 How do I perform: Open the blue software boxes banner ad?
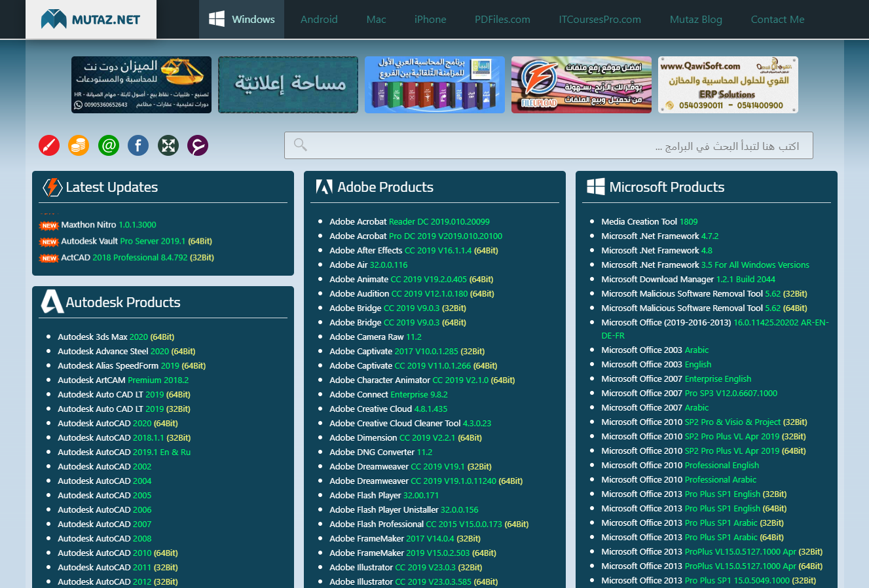435,84
